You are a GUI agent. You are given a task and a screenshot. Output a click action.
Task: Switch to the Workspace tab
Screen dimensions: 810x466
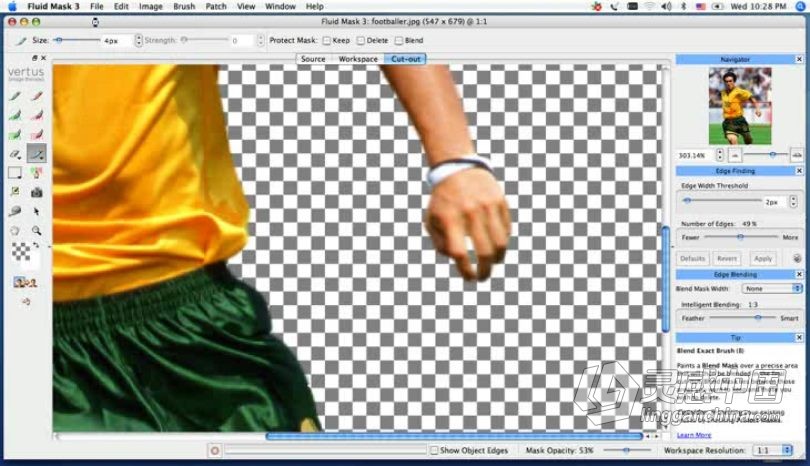tap(358, 59)
